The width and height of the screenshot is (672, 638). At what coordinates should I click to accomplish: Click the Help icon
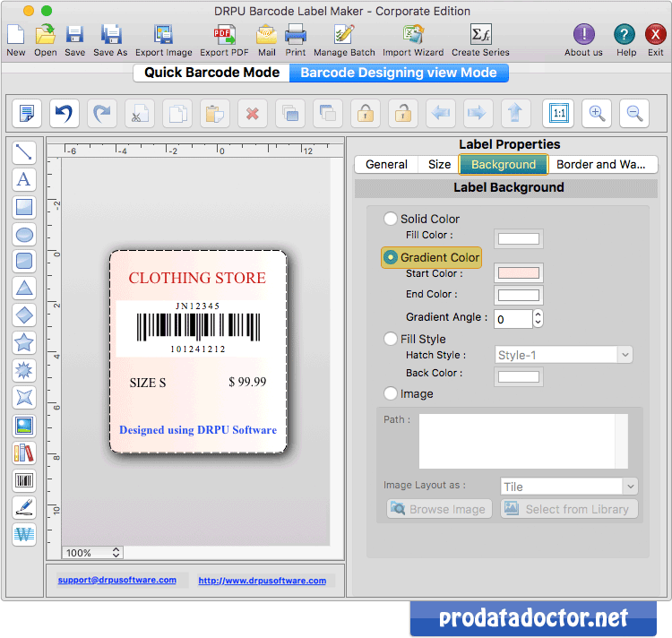pyautogui.click(x=625, y=35)
